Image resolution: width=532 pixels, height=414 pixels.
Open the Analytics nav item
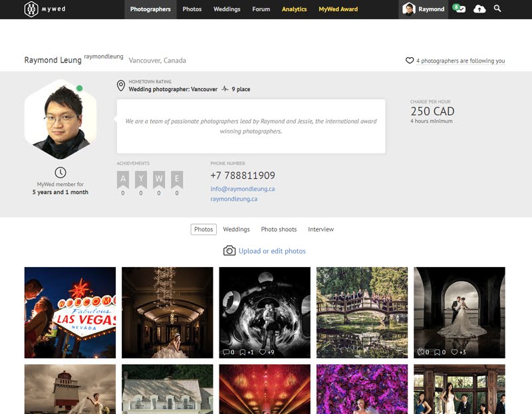click(294, 9)
